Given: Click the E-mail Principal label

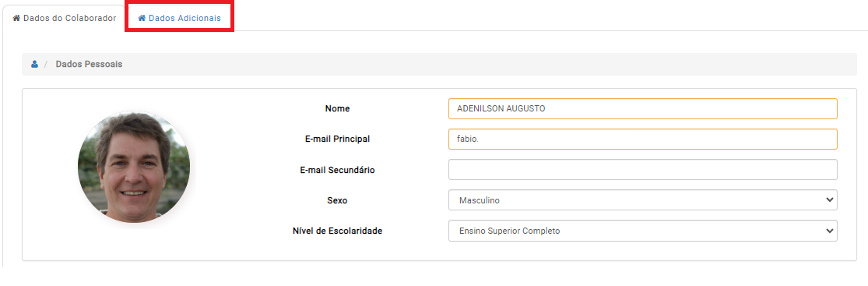Looking at the screenshot, I should click(337, 139).
